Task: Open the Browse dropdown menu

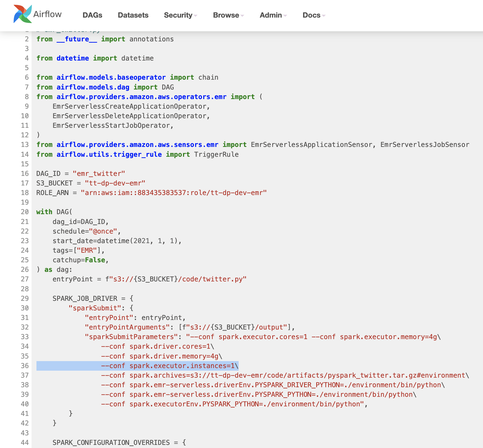Action: [x=228, y=15]
